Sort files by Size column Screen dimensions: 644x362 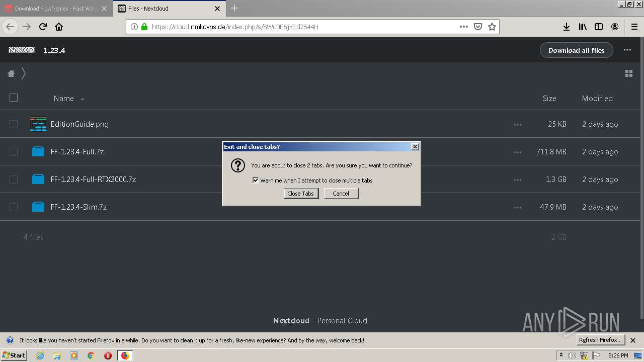tap(549, 99)
